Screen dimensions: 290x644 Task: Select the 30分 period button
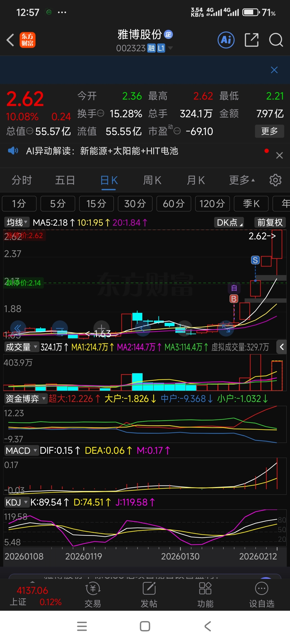[135, 204]
